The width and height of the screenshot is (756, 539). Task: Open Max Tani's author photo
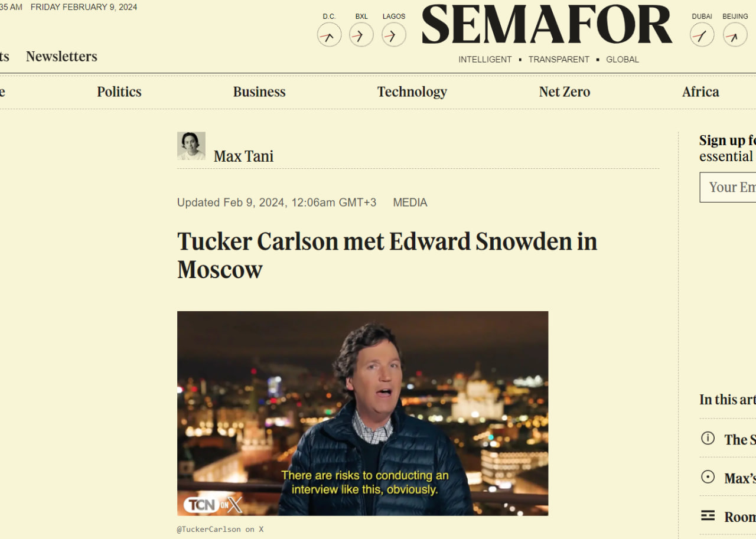click(191, 146)
